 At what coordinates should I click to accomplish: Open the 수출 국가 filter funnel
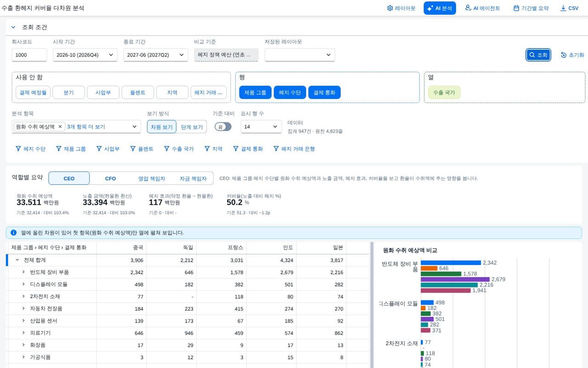pos(179,149)
